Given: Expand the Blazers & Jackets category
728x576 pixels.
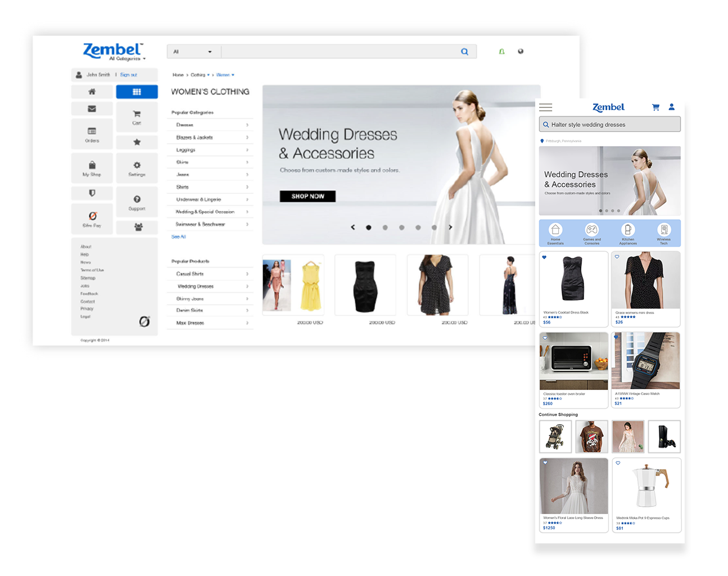Looking at the screenshot, I should pyautogui.click(x=210, y=138).
